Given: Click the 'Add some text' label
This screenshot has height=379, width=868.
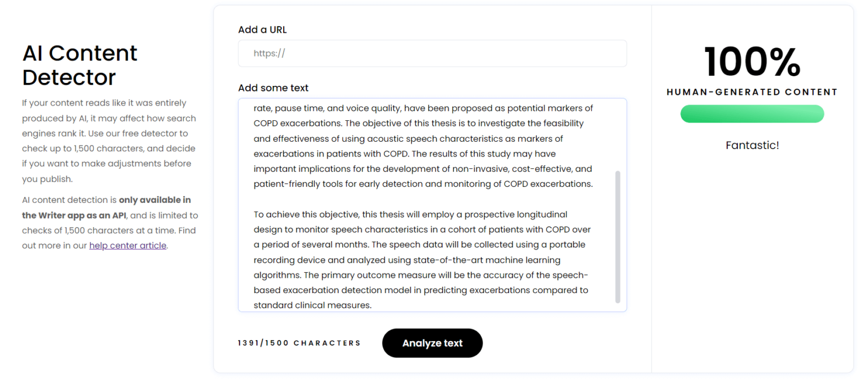Looking at the screenshot, I should [x=273, y=88].
